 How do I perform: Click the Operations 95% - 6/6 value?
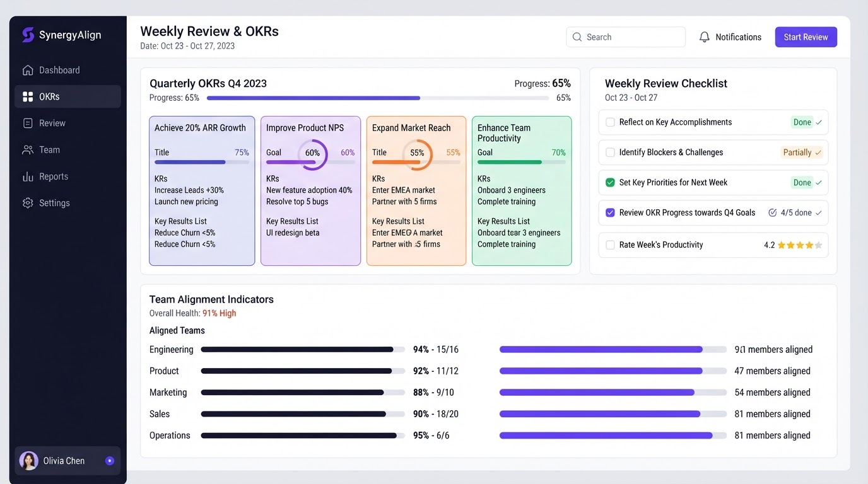[431, 435]
